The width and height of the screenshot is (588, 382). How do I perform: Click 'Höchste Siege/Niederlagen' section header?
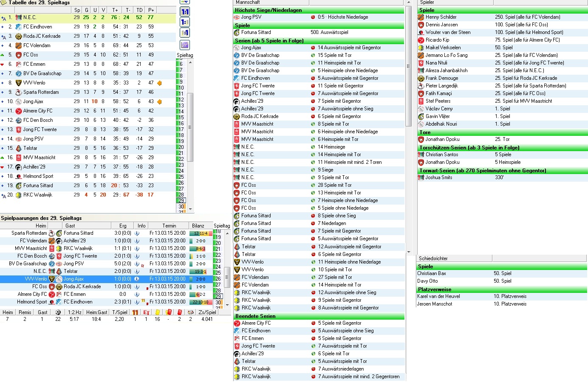(319, 10)
